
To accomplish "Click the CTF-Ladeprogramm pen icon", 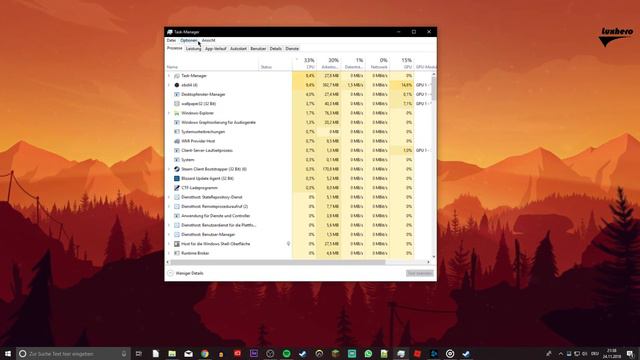I will coord(177,188).
